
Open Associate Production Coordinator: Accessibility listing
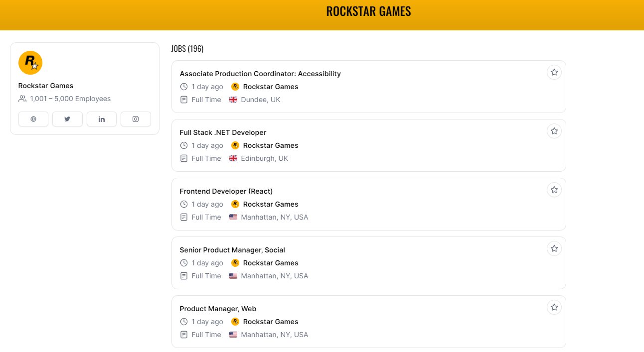(x=260, y=74)
